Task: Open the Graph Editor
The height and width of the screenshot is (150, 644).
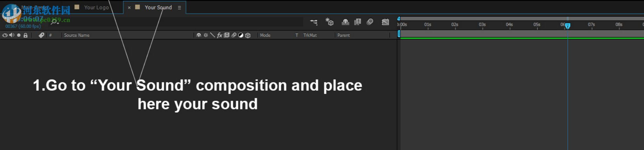Action: [x=385, y=22]
